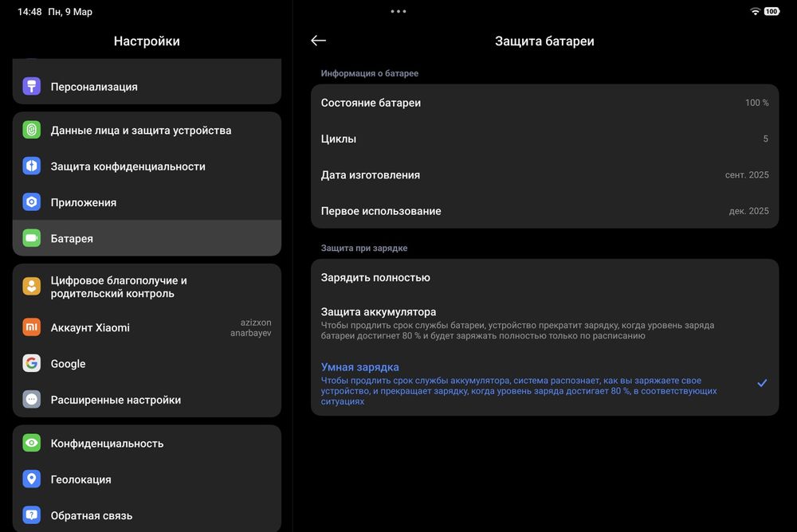Tap the azizxon anarbayev account name
Image resolution: width=797 pixels, height=532 pixels.
tap(250, 328)
